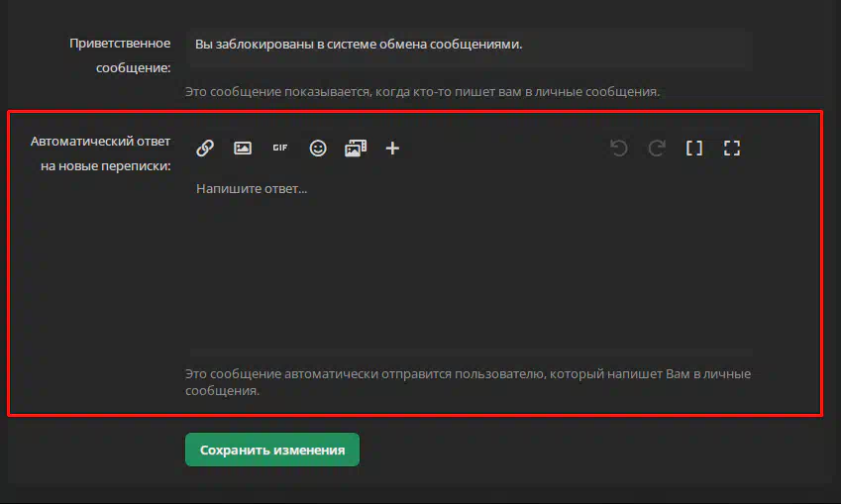Open the GIF picker in the editor

pos(280,149)
